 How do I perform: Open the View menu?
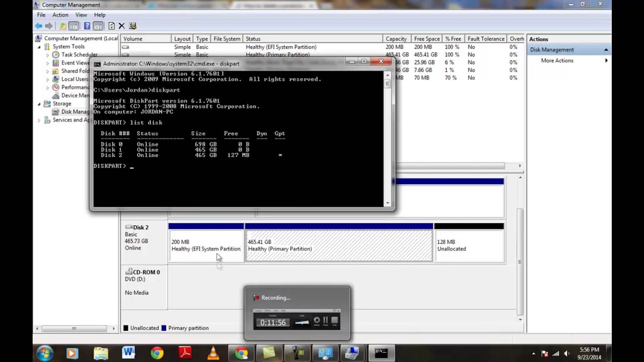click(81, 15)
